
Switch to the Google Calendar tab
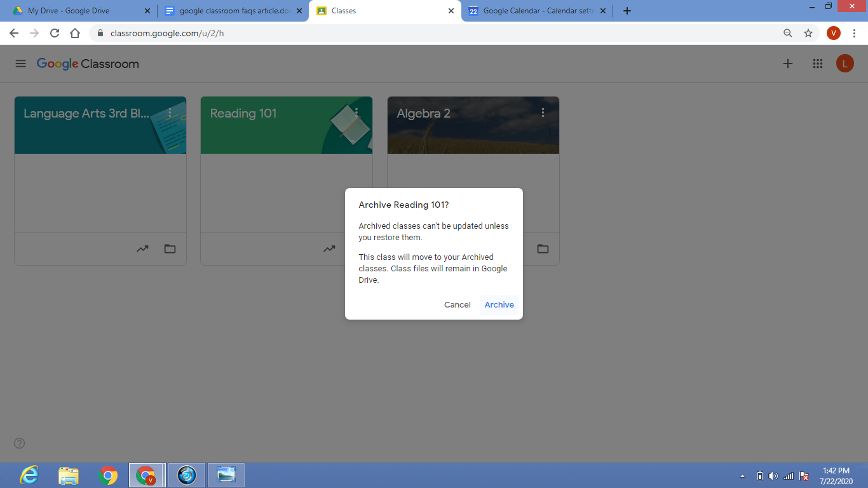[538, 11]
